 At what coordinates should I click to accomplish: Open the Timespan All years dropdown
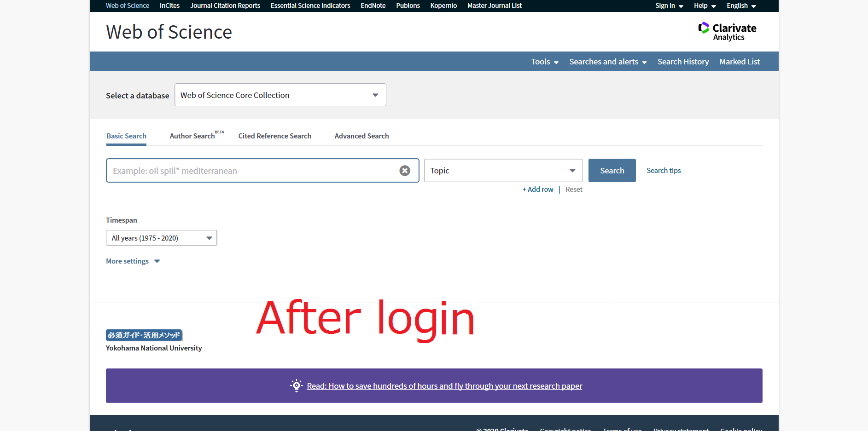[162, 238]
